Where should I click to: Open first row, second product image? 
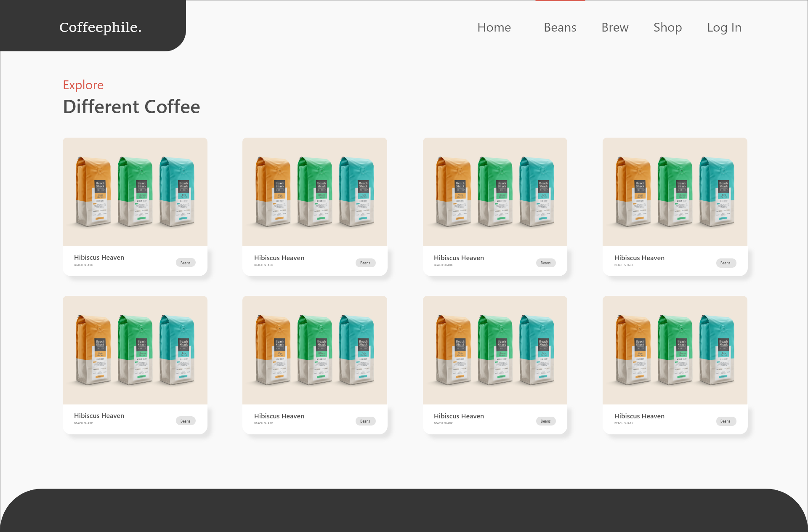coord(314,192)
